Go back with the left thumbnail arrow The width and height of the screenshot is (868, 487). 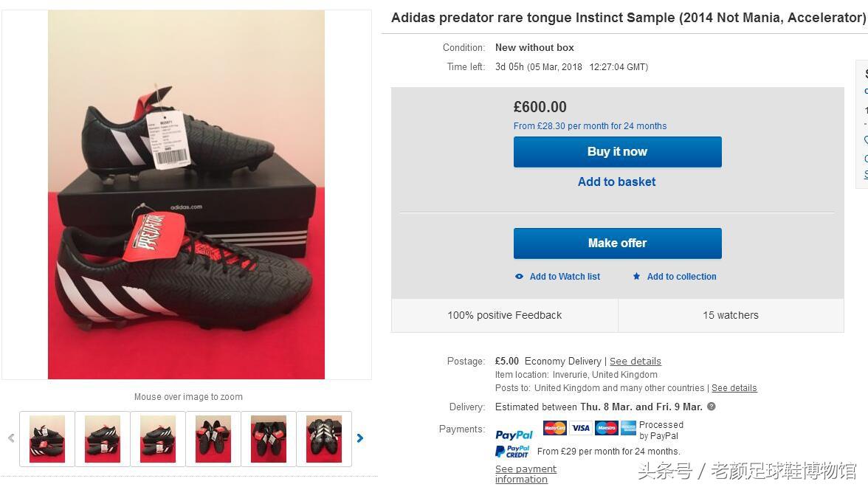[11, 438]
